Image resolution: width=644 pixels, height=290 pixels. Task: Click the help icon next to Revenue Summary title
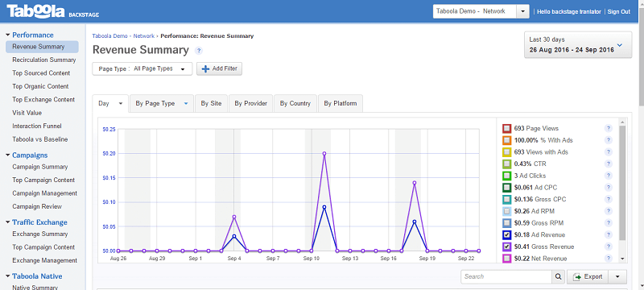[x=199, y=51]
